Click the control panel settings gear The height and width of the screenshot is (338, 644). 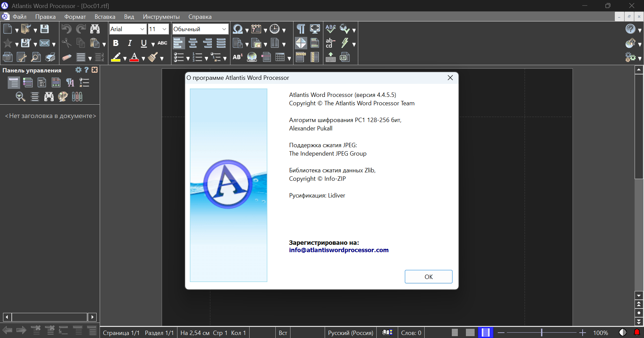point(78,70)
